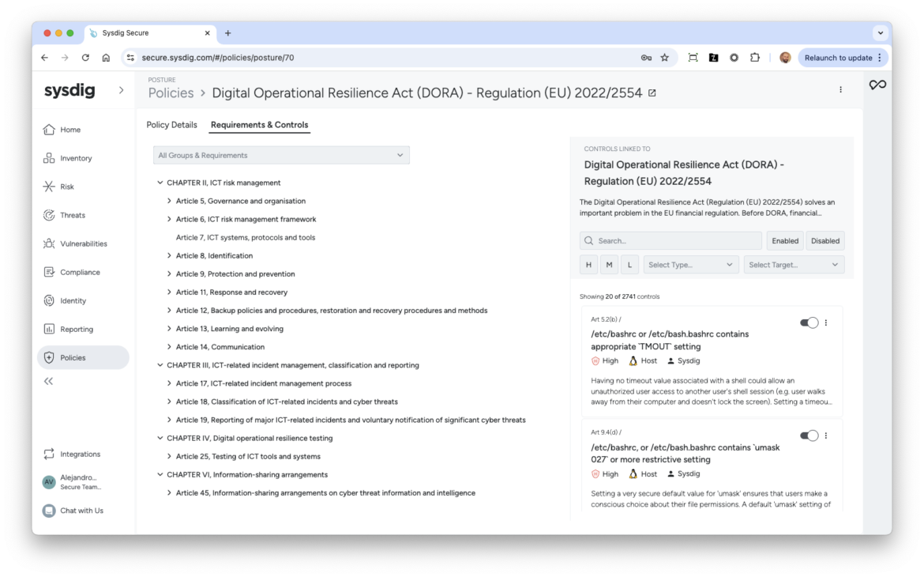Go back in the browser

point(45,58)
